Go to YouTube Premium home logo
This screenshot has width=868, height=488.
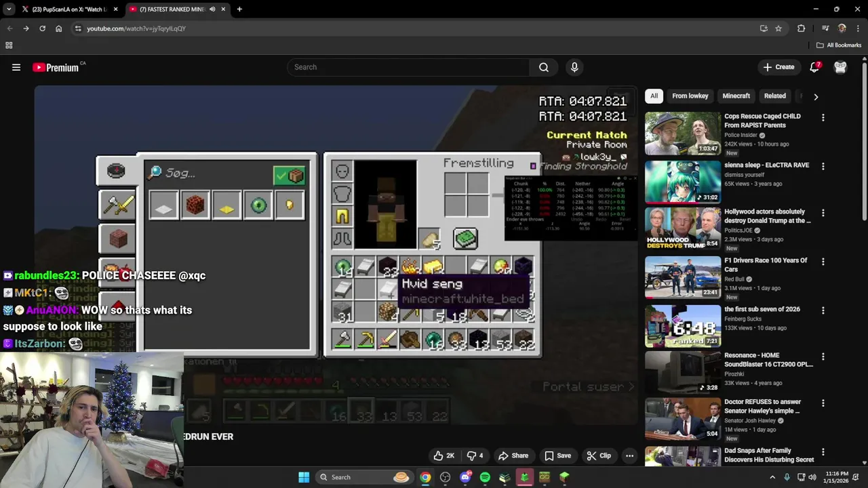[x=56, y=67]
